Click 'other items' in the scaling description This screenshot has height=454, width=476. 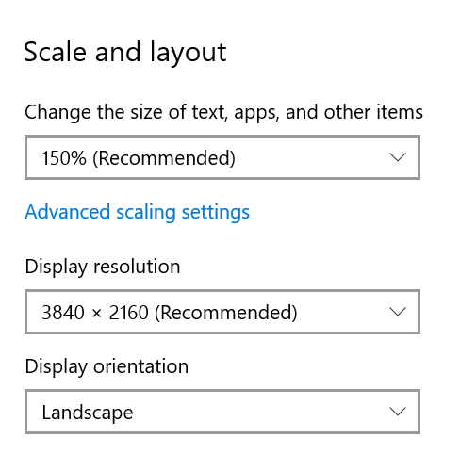coord(373,112)
